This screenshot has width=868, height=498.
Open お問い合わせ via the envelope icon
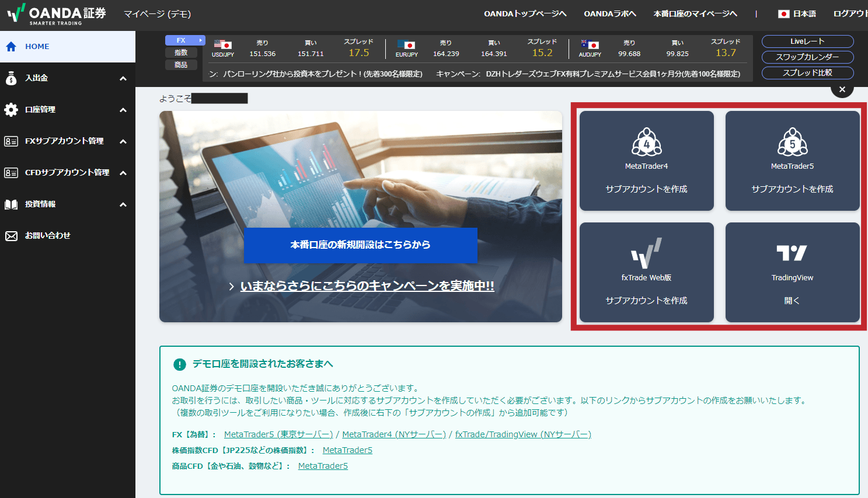click(11, 235)
